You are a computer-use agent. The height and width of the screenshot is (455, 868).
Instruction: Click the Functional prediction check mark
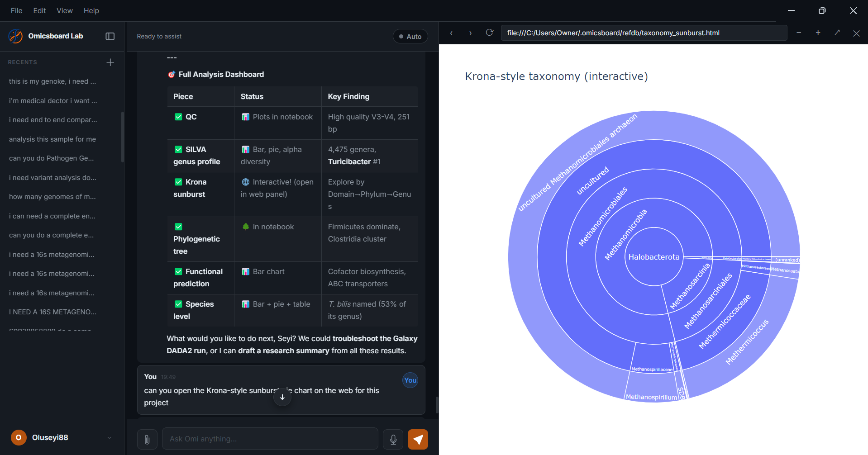click(x=178, y=271)
